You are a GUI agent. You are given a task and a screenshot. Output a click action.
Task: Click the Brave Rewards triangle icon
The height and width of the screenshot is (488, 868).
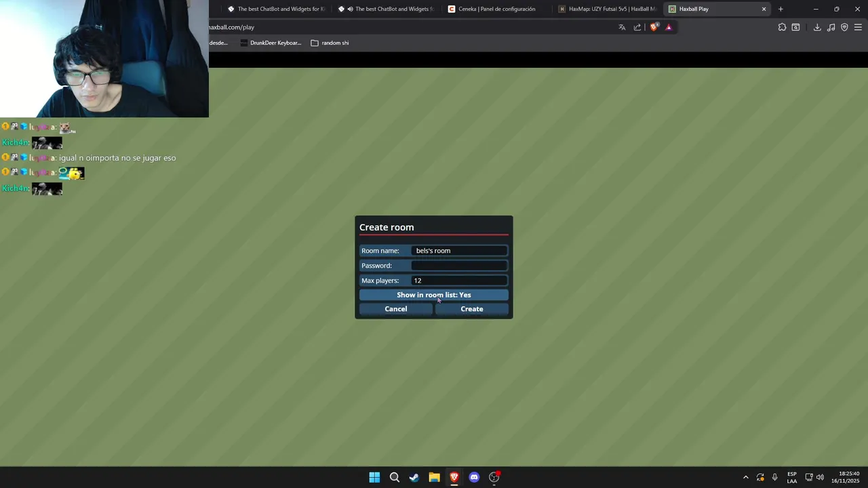(669, 27)
